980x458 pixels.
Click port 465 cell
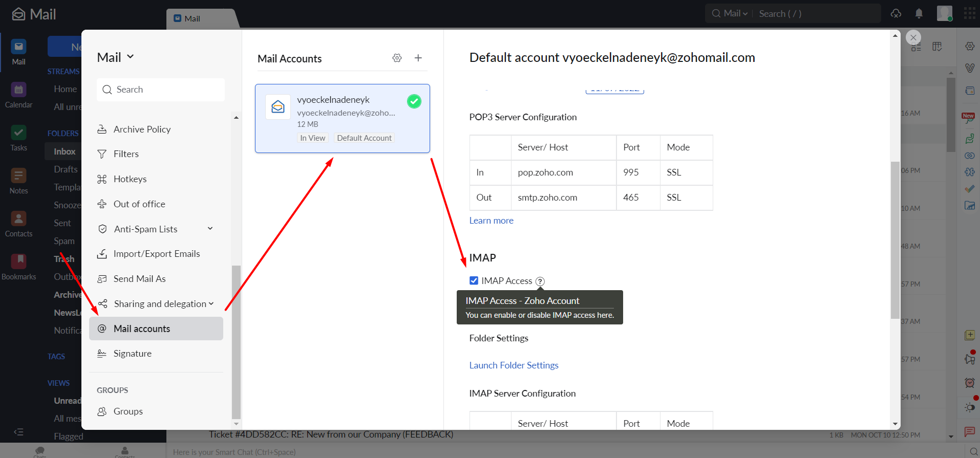pos(638,198)
